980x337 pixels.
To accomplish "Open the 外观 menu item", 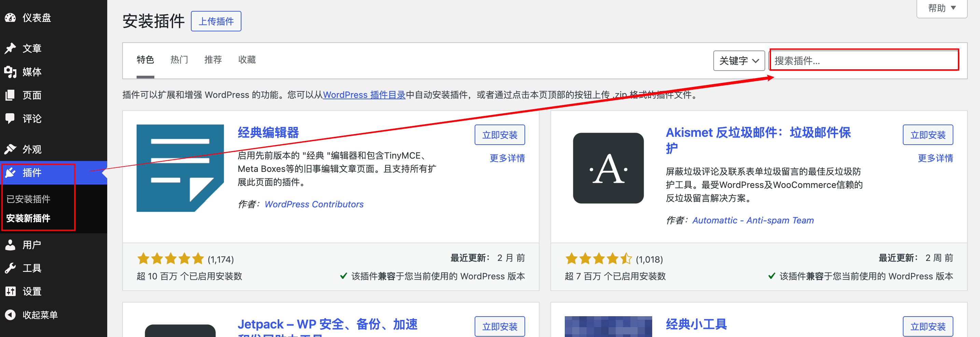I will click(32, 149).
